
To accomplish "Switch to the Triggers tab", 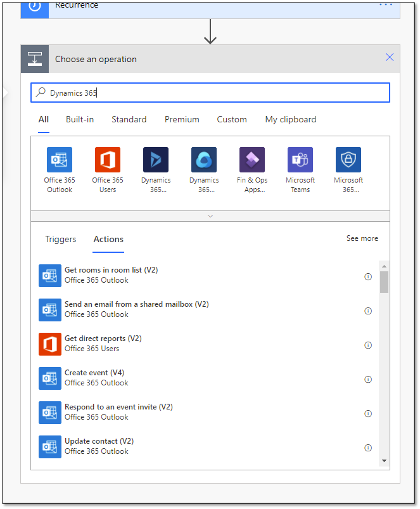I will coord(61,239).
